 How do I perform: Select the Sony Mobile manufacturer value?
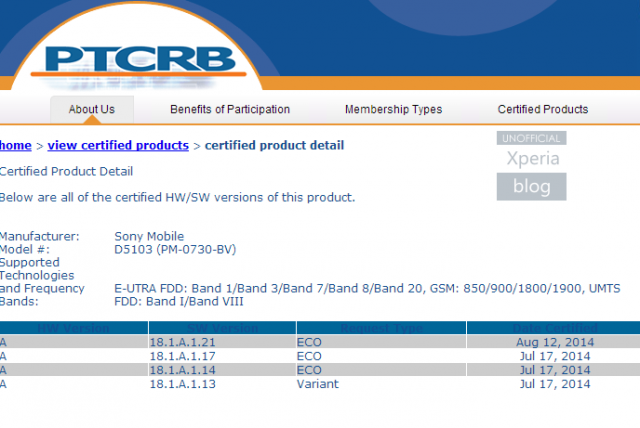pyautogui.click(x=149, y=236)
